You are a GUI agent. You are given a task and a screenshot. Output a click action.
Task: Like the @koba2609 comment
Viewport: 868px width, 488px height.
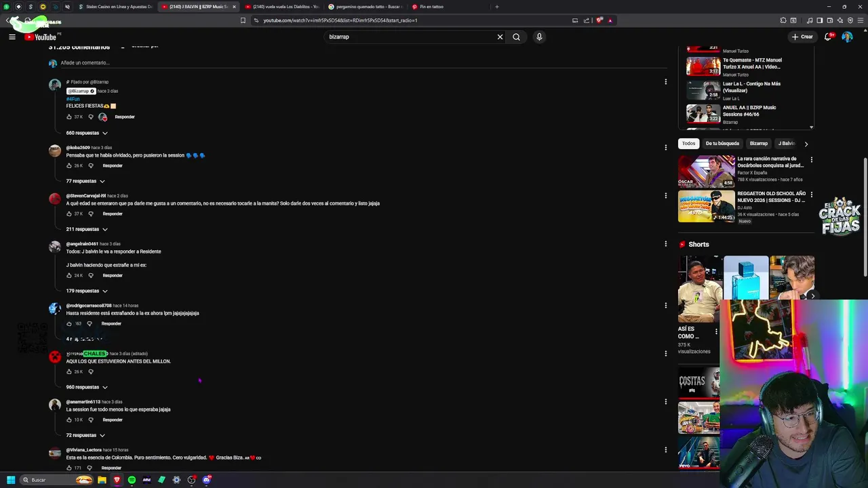68,165
